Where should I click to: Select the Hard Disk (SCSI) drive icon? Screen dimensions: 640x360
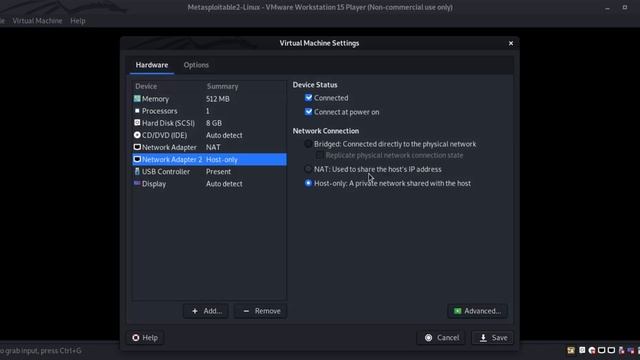click(x=137, y=122)
